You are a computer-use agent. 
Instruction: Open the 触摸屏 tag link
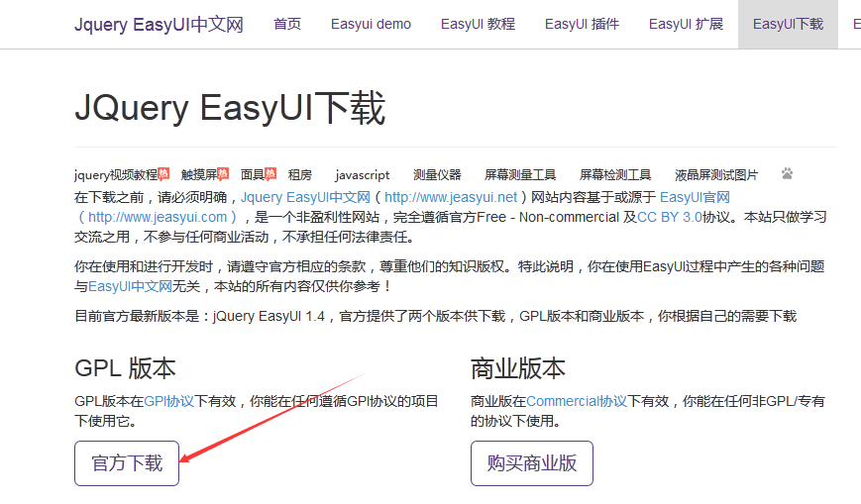[199, 175]
